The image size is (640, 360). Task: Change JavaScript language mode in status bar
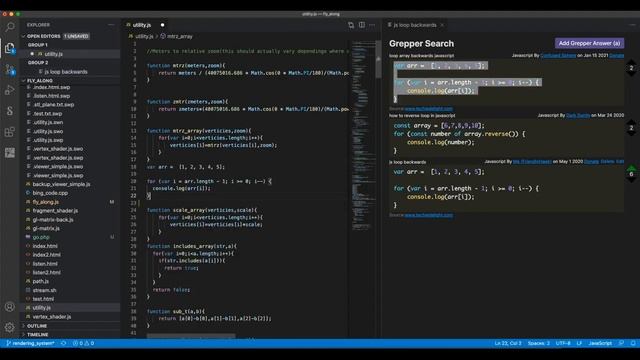[x=600, y=343]
